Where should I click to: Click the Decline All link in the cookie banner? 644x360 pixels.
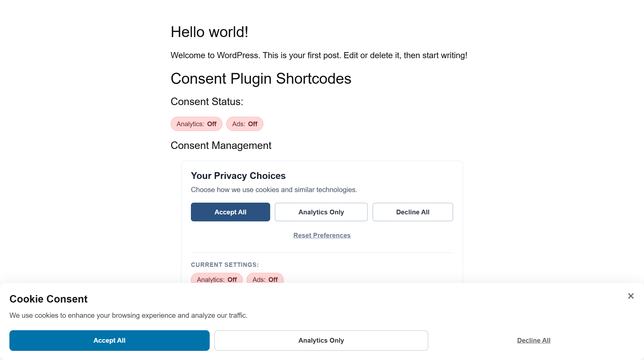[x=534, y=340]
